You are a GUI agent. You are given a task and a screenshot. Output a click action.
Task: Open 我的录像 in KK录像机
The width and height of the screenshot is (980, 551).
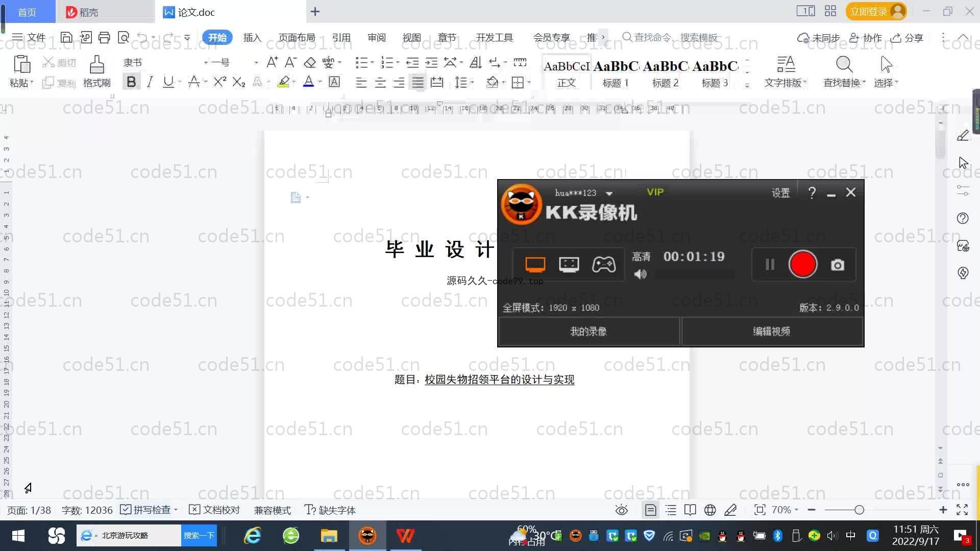click(589, 332)
